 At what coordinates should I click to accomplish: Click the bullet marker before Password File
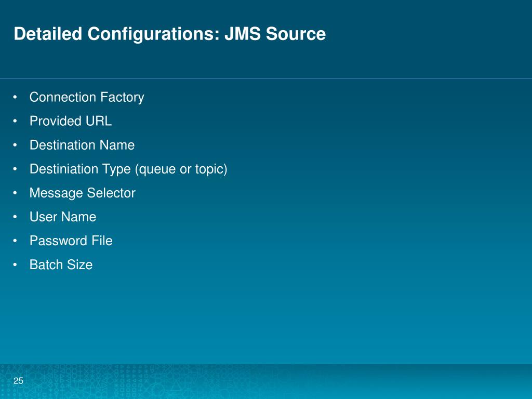[x=17, y=241]
